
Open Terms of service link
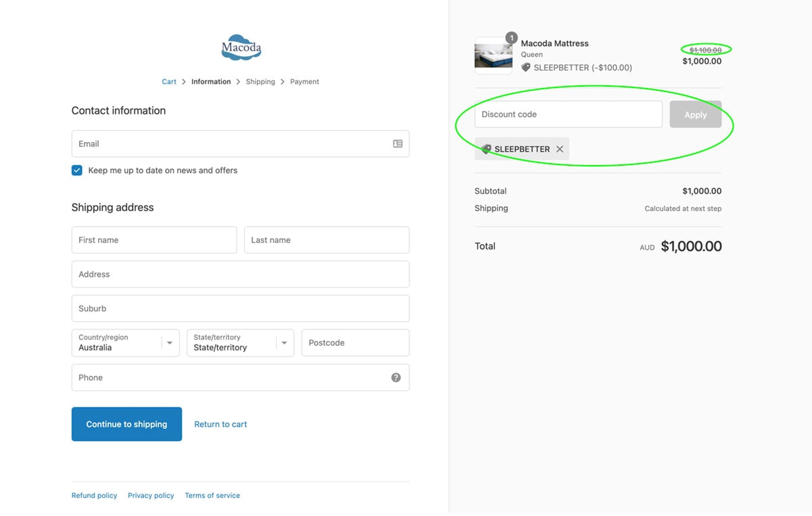[x=213, y=496]
